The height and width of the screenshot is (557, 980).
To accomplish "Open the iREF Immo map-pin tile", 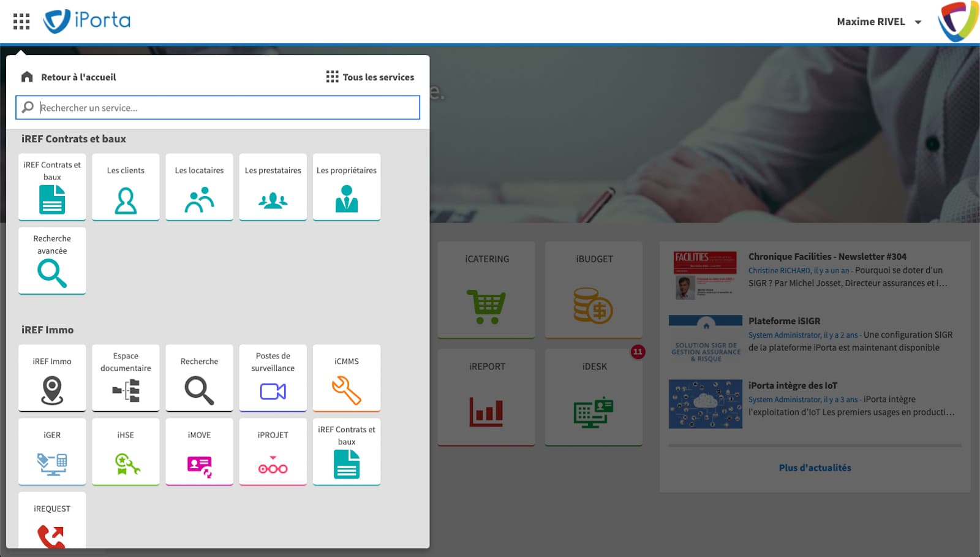I will click(x=52, y=377).
